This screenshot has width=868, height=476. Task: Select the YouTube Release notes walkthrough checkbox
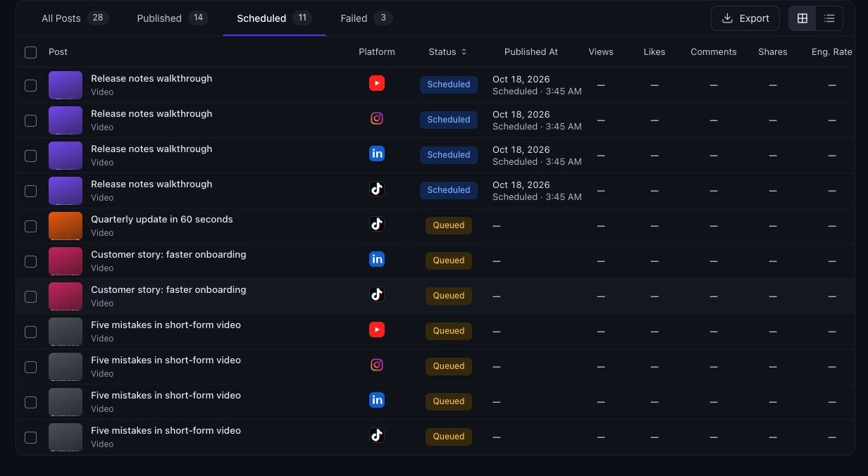[x=30, y=85]
